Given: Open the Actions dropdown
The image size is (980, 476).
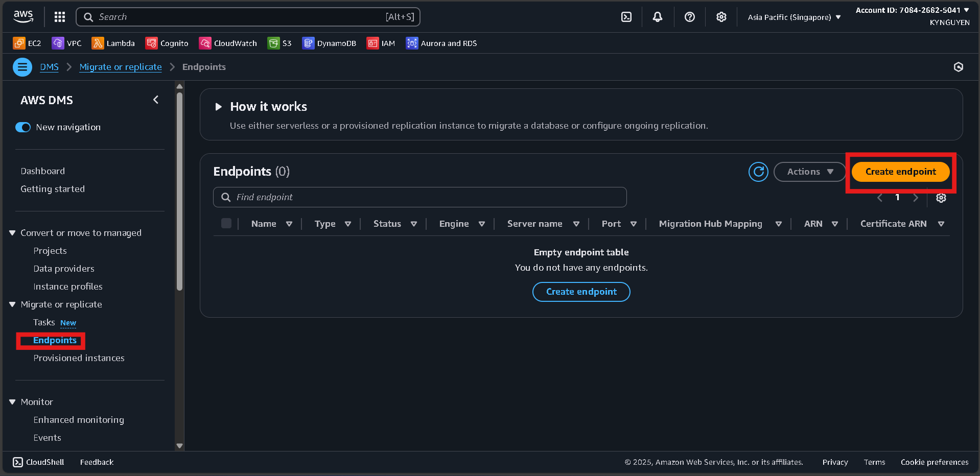Looking at the screenshot, I should pyautogui.click(x=809, y=172).
